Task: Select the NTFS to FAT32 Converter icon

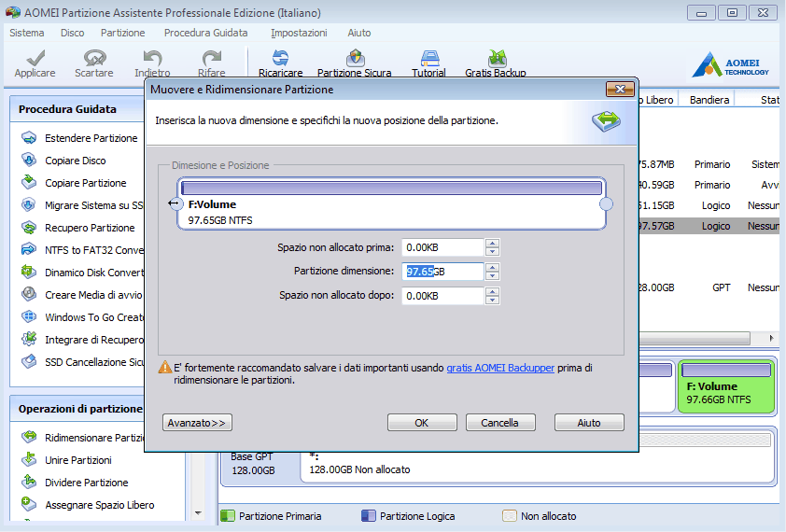Action: [x=29, y=249]
